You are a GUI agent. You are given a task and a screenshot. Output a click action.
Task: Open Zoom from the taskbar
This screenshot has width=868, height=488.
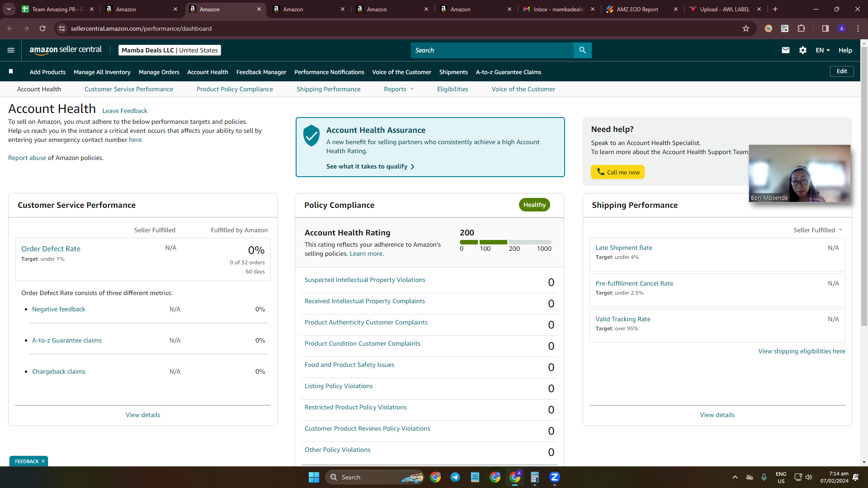coord(555,477)
